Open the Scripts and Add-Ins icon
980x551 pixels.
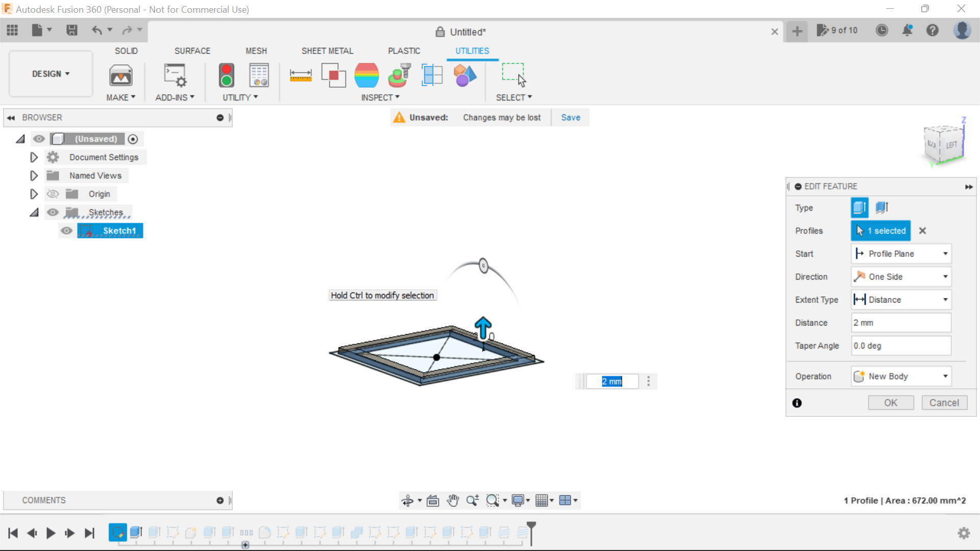point(175,75)
